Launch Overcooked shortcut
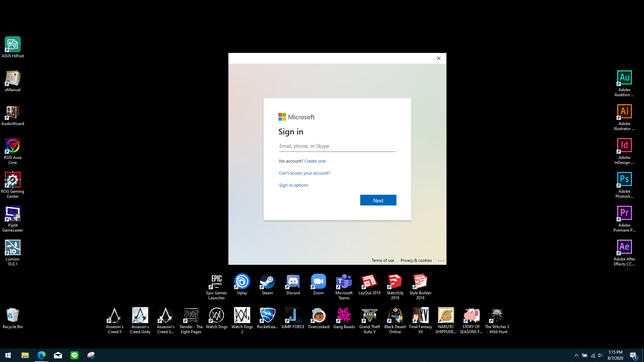The width and height of the screenshot is (644, 362). point(319,318)
